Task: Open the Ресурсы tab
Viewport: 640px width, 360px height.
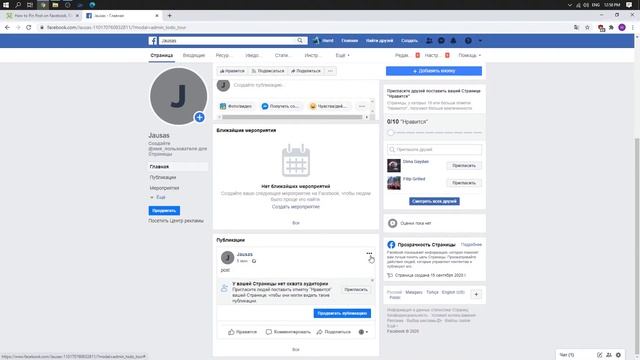Action: click(x=223, y=55)
